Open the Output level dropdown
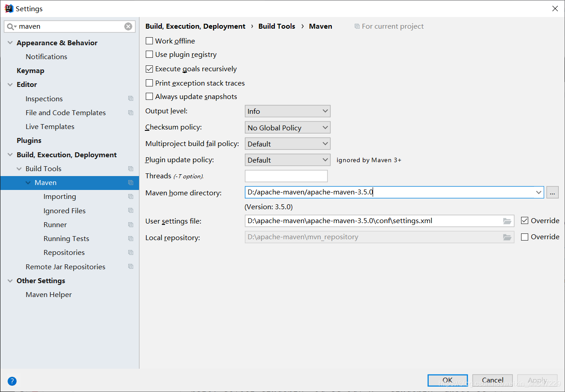 click(287, 111)
